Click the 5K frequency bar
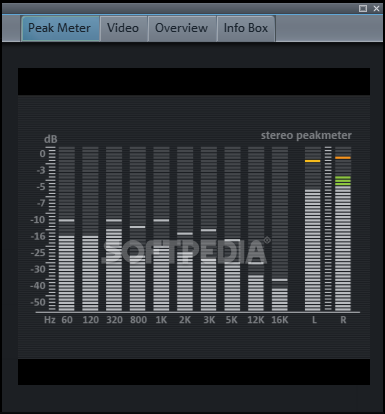Image resolution: width=385 pixels, height=414 pixels. click(x=232, y=229)
